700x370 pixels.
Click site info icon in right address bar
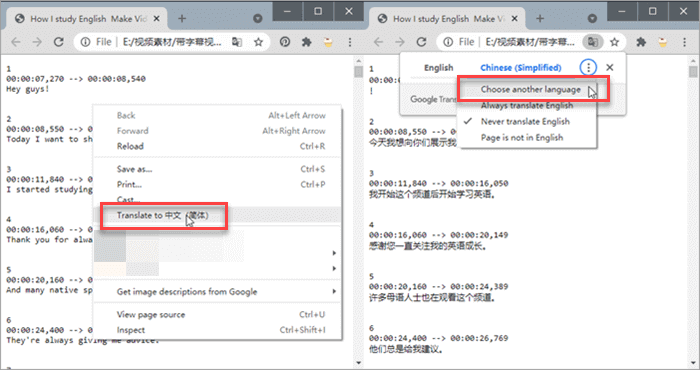click(448, 42)
